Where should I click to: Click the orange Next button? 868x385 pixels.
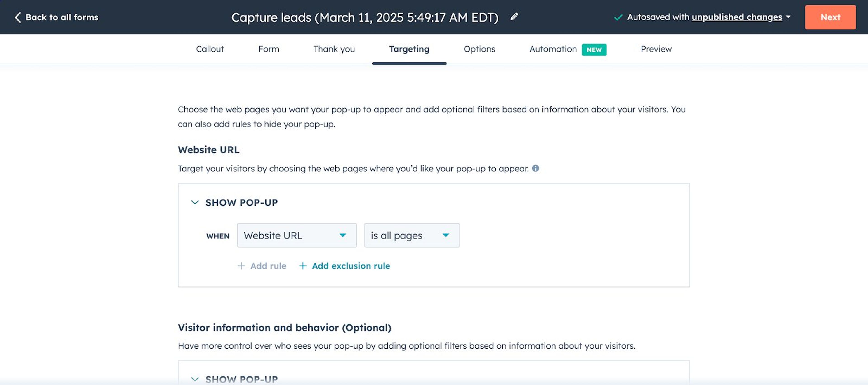[830, 17]
